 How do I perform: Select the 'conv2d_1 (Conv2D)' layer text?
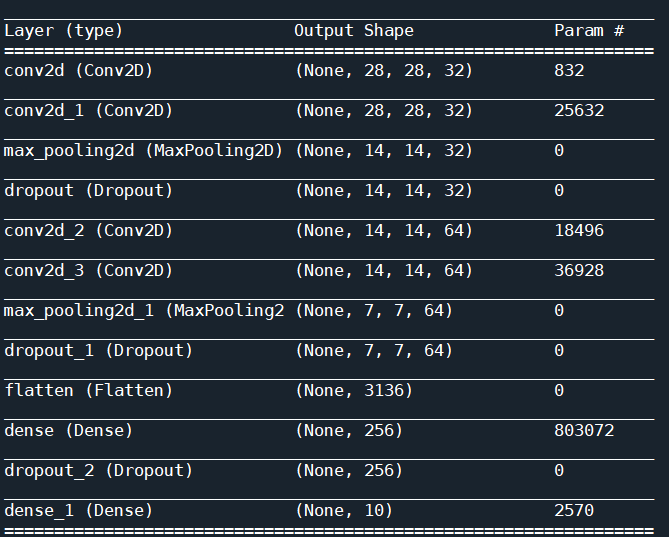point(88,111)
